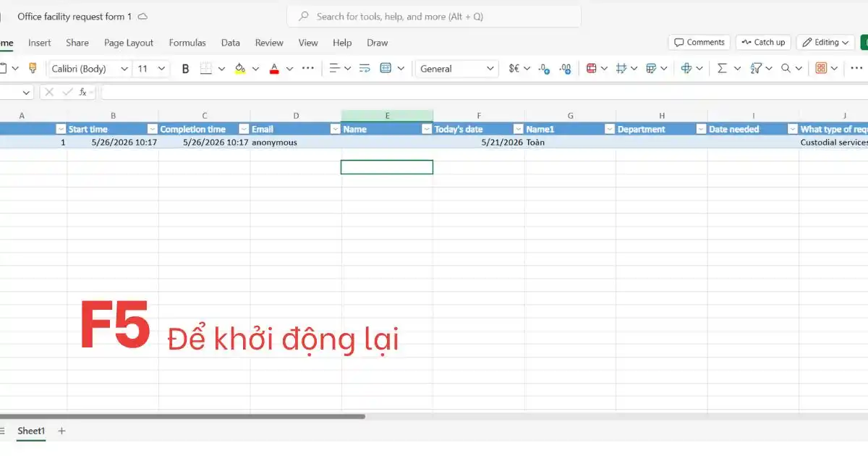868x456 pixels.
Task: Open more font options ellipsis
Action: click(308, 68)
